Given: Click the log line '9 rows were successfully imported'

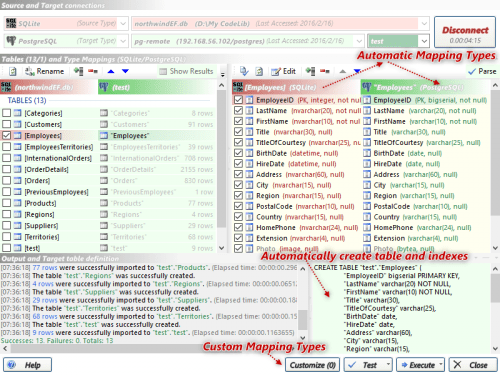Looking at the screenshot, I should pyautogui.click(x=147, y=333).
